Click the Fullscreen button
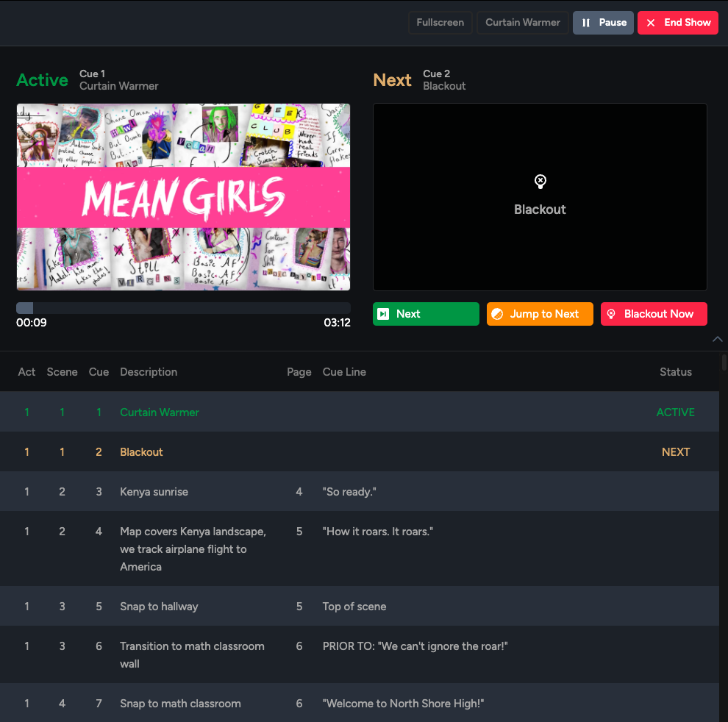 pyautogui.click(x=440, y=23)
